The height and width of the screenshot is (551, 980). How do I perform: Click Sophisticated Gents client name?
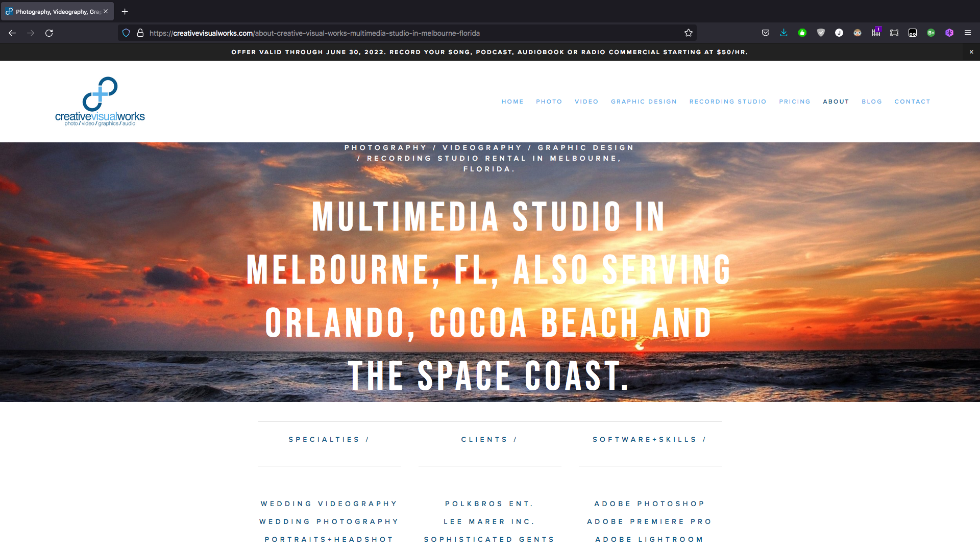pyautogui.click(x=489, y=539)
